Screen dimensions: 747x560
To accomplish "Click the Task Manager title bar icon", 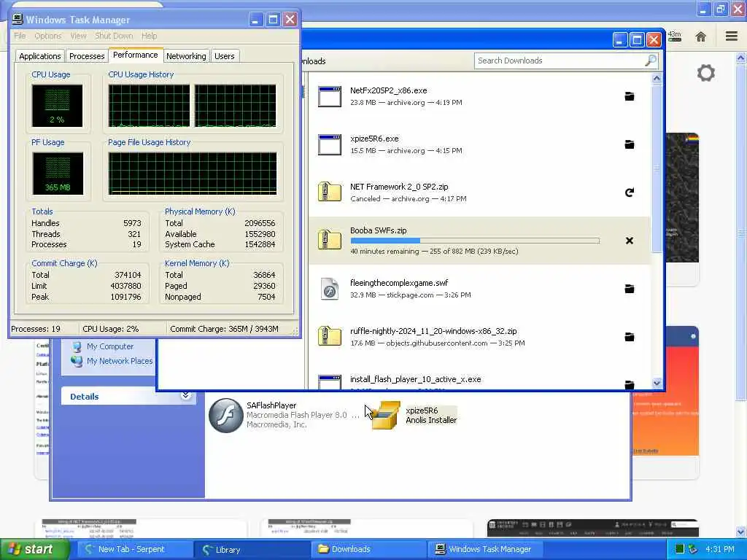I will 18,19.
